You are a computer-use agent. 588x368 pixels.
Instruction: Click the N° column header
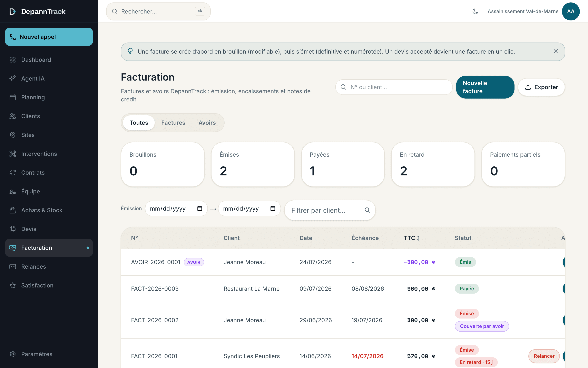[x=135, y=238]
